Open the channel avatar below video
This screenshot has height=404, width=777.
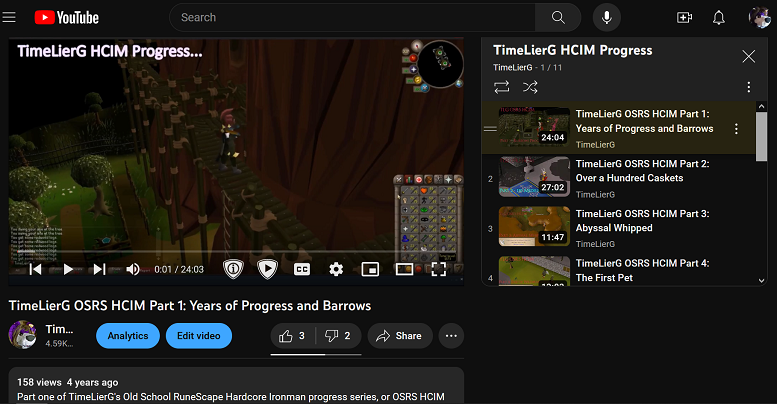[x=22, y=335]
